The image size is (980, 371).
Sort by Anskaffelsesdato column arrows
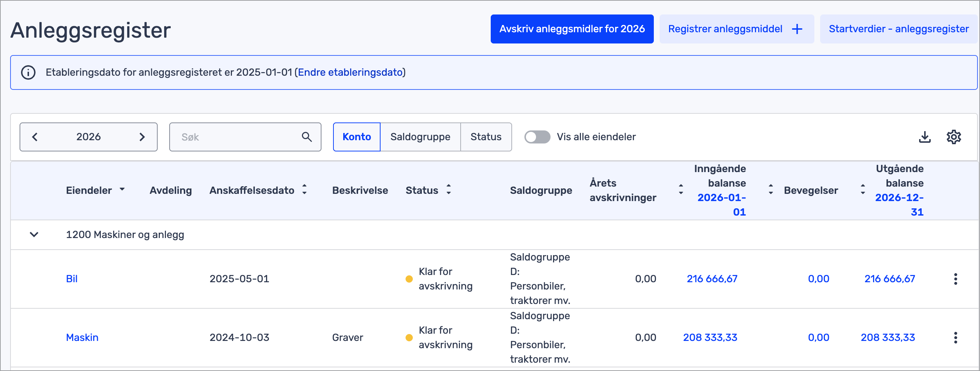click(304, 189)
